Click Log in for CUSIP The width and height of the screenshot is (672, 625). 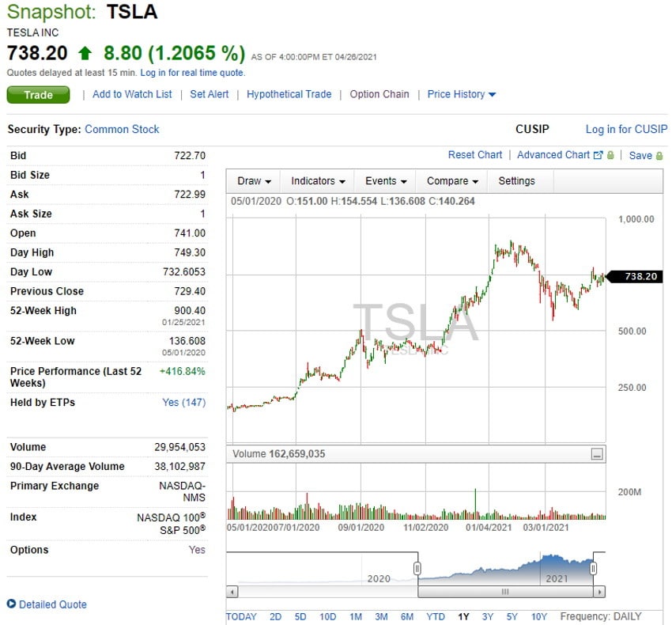[x=626, y=129]
